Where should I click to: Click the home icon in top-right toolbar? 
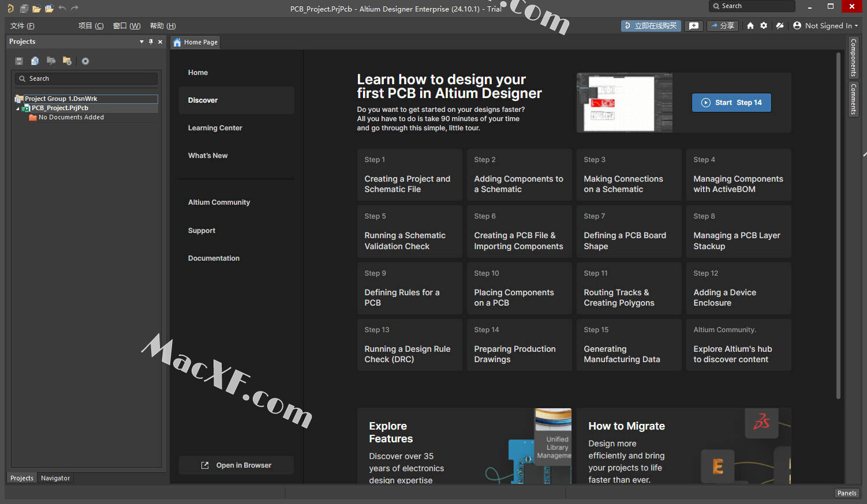(x=750, y=26)
